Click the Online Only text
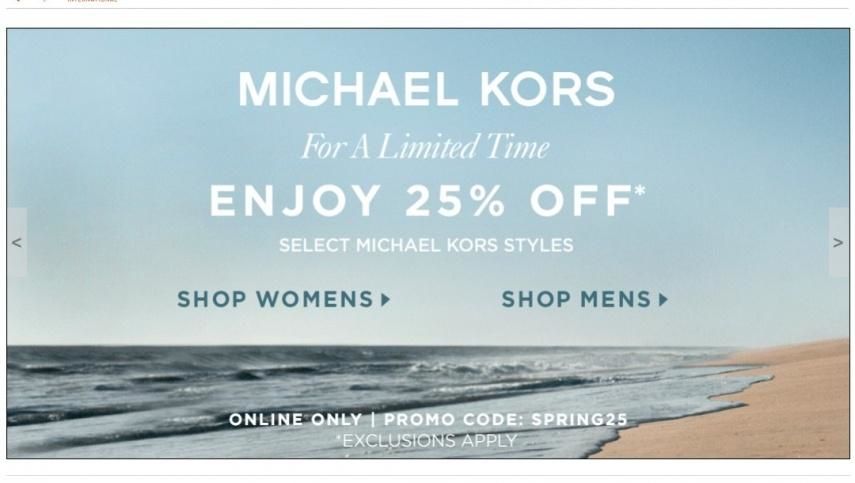The height and width of the screenshot is (483, 855). pyautogui.click(x=296, y=419)
